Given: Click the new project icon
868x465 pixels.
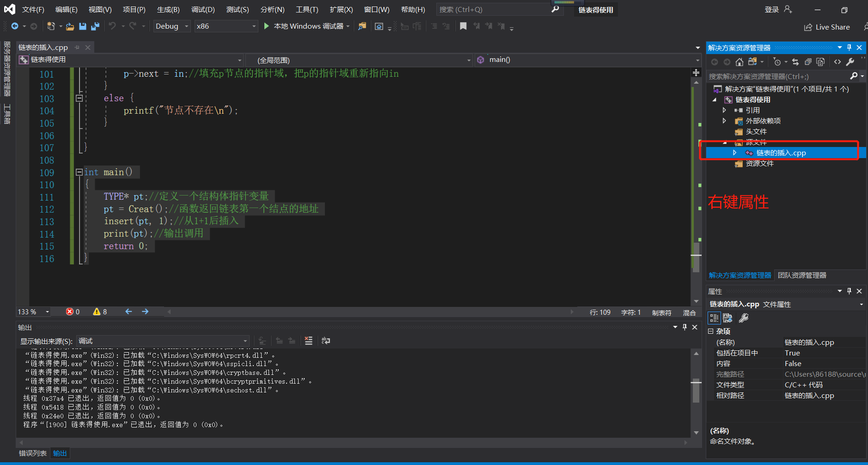Looking at the screenshot, I should (51, 26).
